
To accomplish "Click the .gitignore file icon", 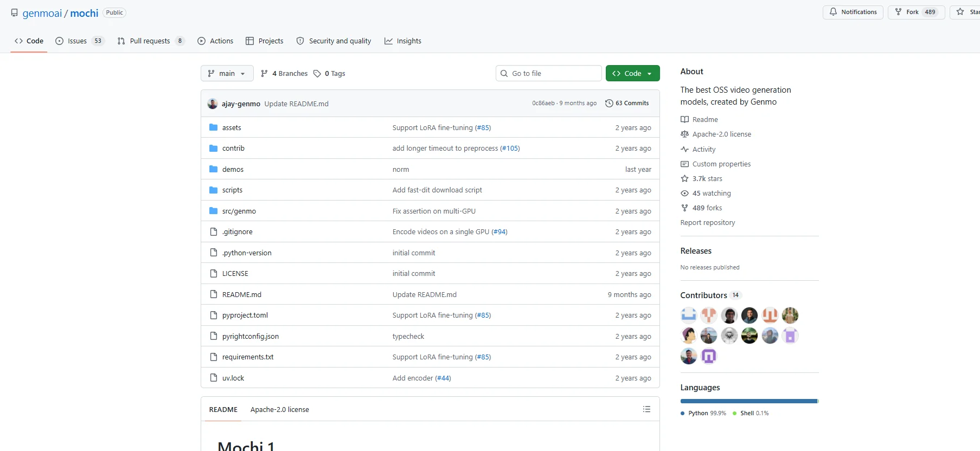I will (x=214, y=231).
